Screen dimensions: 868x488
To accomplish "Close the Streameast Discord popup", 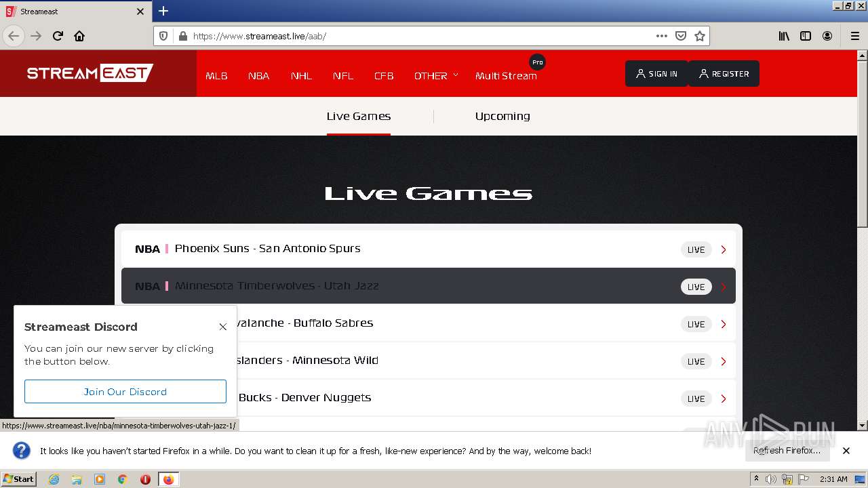I will 222,327.
